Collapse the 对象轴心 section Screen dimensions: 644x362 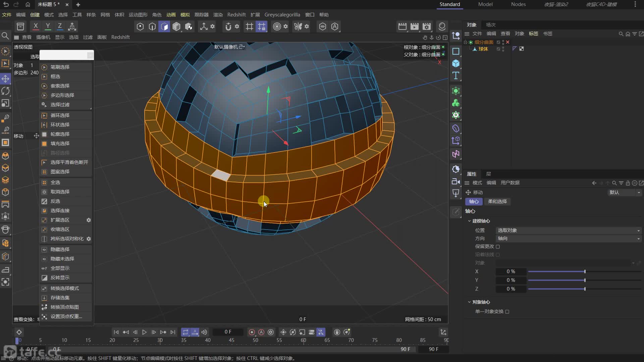click(x=469, y=302)
